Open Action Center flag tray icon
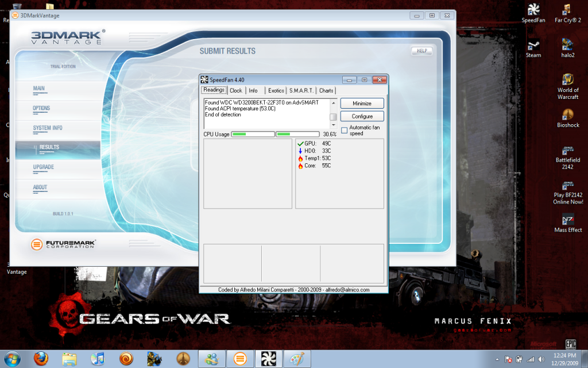The image size is (588, 368). click(508, 359)
